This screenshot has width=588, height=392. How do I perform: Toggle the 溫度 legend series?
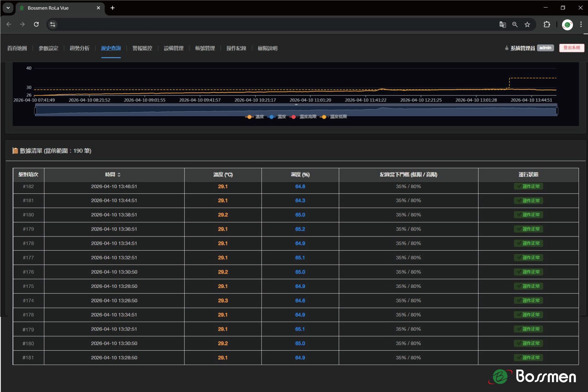pos(255,117)
